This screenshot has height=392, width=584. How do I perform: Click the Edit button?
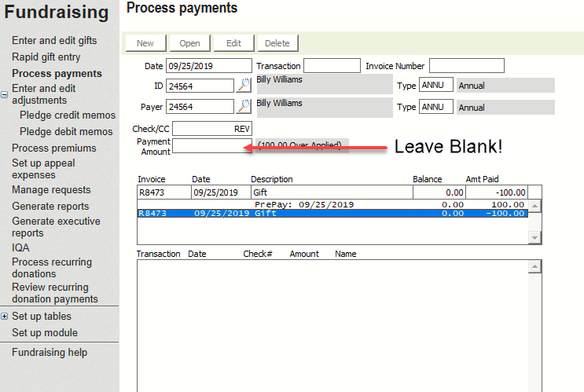point(233,43)
